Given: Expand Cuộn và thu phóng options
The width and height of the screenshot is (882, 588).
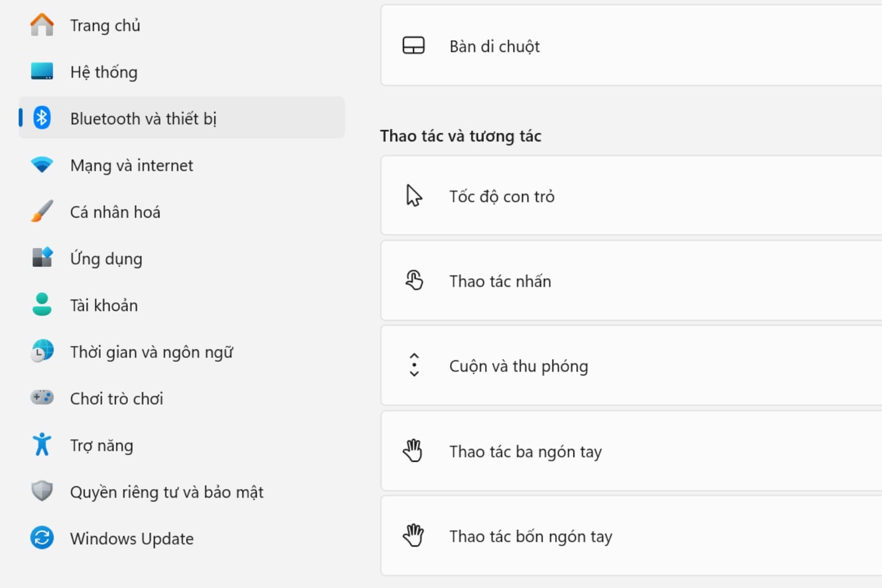Looking at the screenshot, I should point(630,366).
